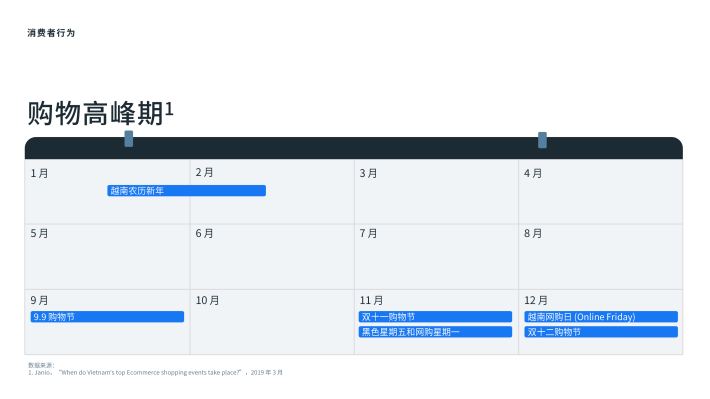Click the Janio data source footnote
This screenshot has width=710, height=399.
pyautogui.click(x=155, y=372)
